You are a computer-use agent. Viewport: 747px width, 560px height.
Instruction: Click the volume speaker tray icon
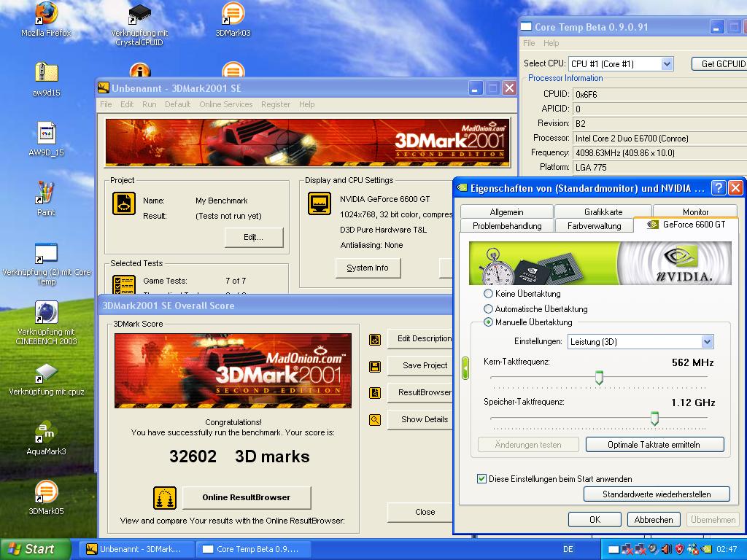click(667, 549)
